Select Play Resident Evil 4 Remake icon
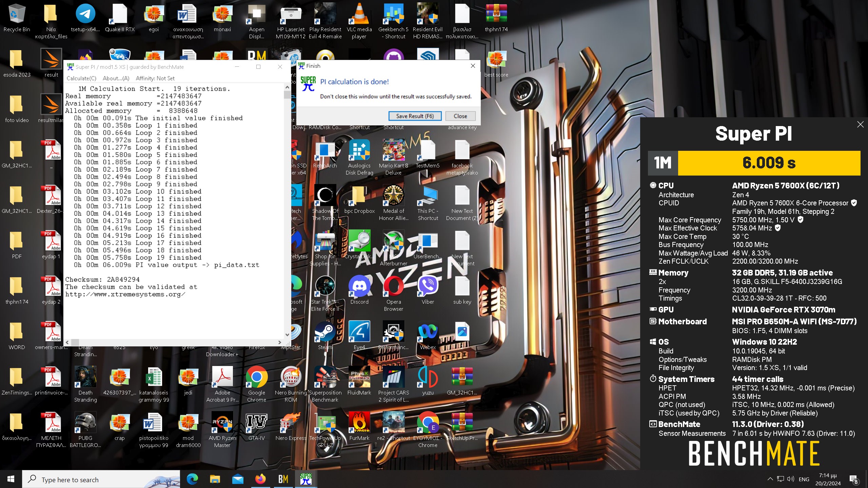 [325, 21]
